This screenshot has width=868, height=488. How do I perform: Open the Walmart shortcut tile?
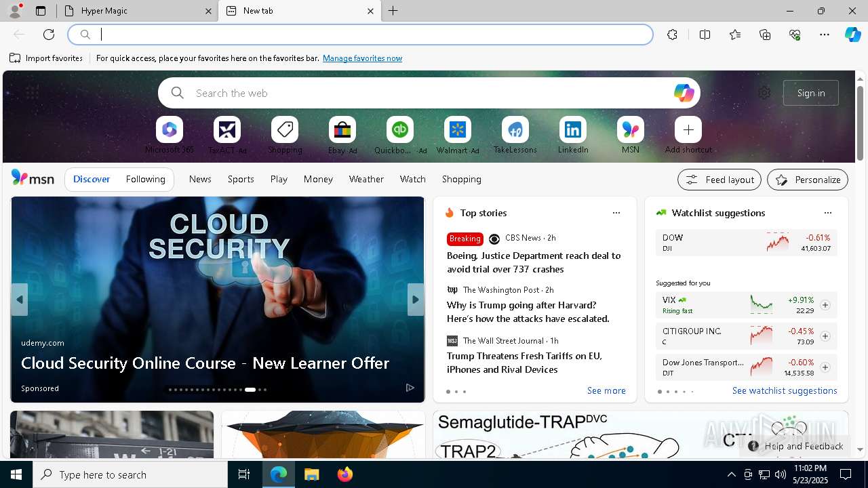[x=458, y=129]
